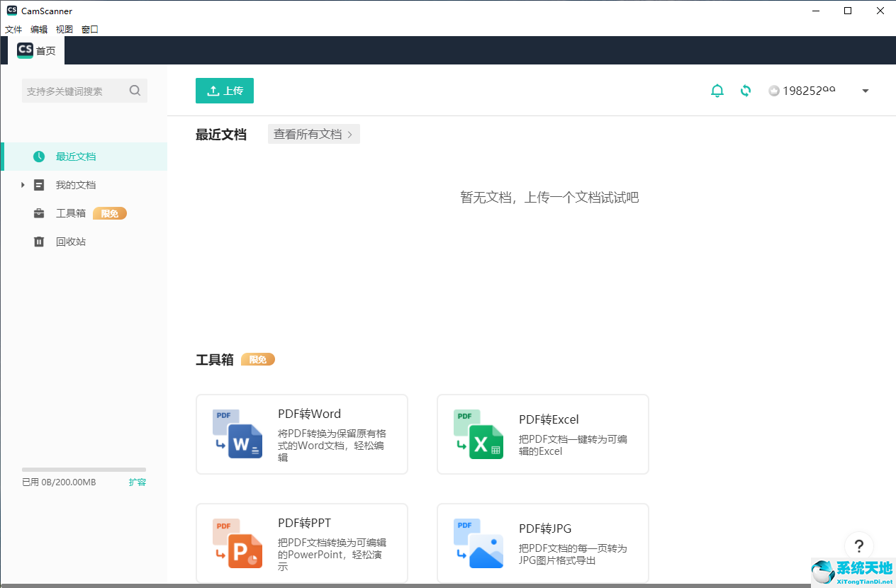Click the PDF转PPT description text
This screenshot has width=896, height=588.
[332, 555]
